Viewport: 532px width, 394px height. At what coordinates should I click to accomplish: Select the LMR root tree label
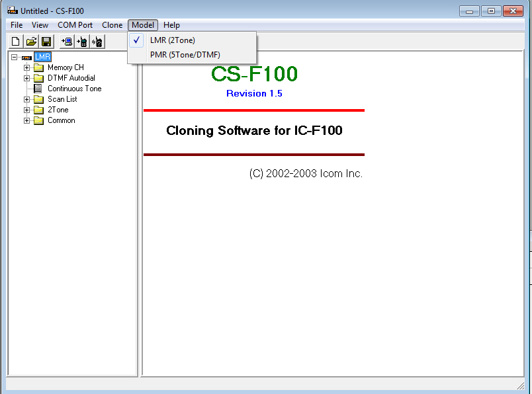point(42,57)
